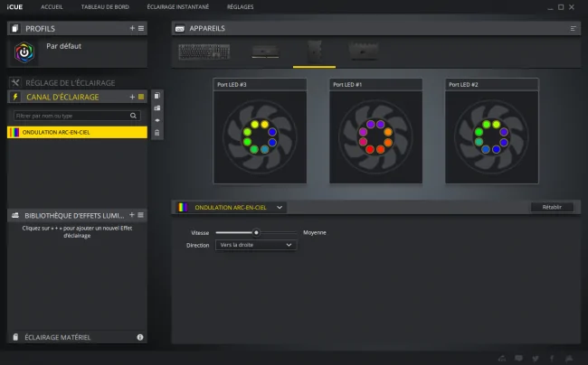Go to Réglages menu
Viewport: 588px width, 365px height.
(240, 6)
